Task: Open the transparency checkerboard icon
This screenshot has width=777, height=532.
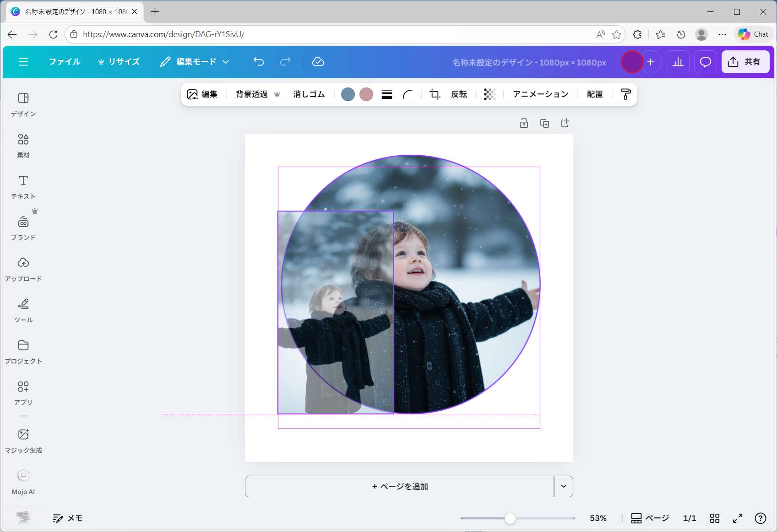Action: [489, 94]
